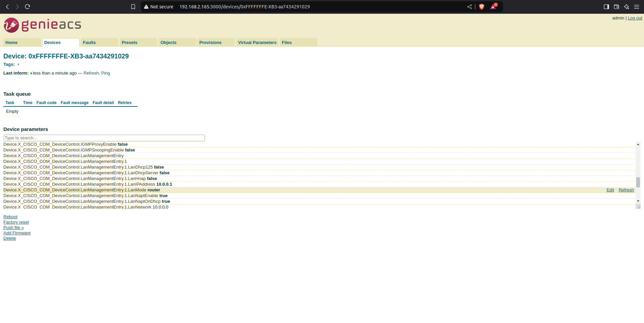Click the browser back arrow
The width and height of the screenshot is (644, 323).
click(7, 7)
